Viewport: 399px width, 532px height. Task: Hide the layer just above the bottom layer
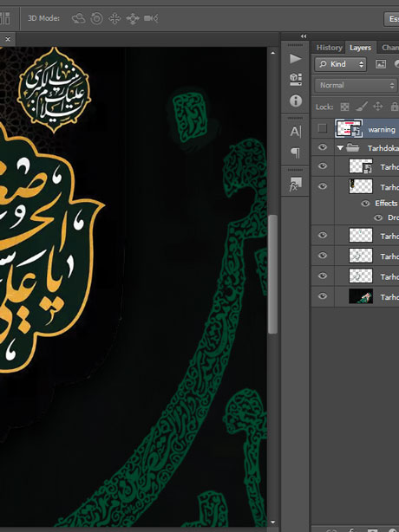323,276
